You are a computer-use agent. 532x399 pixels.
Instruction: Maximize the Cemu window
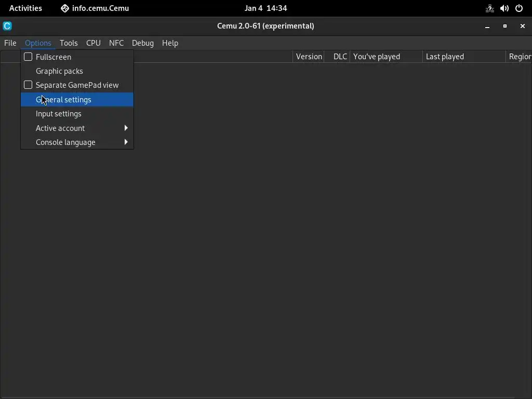pyautogui.click(x=505, y=26)
